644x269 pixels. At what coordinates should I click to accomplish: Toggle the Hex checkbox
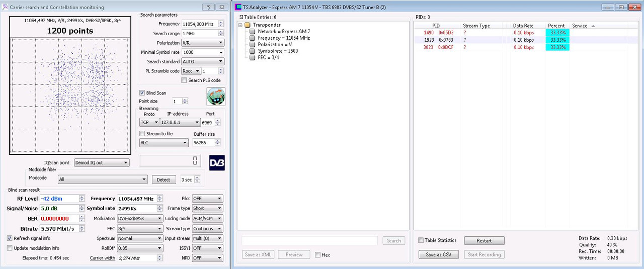[317, 255]
